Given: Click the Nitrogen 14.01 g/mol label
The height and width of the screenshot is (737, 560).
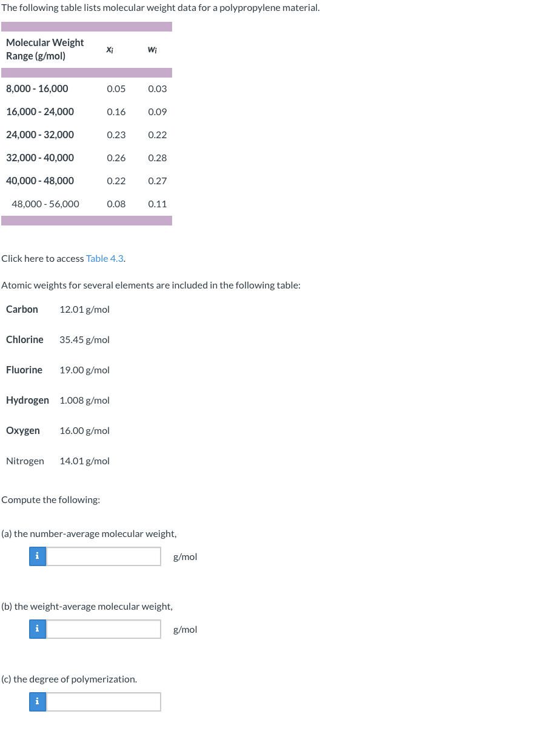Looking at the screenshot, I should tap(84, 461).
